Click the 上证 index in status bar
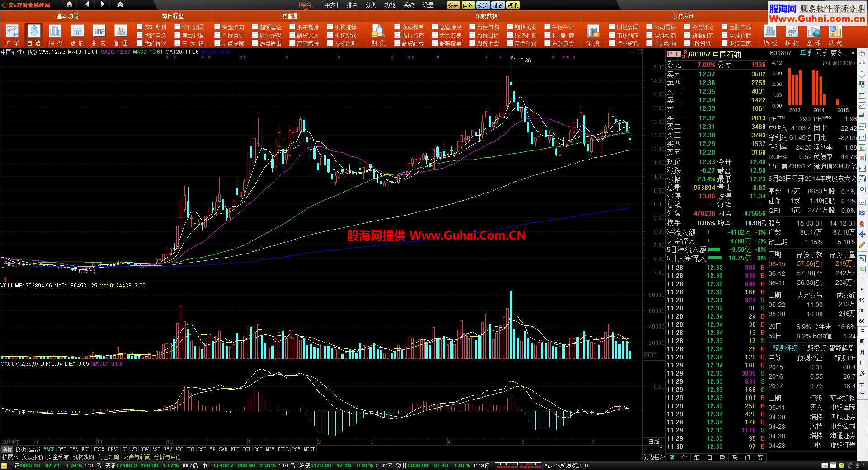This screenshot has width=868, height=470. 14,465
